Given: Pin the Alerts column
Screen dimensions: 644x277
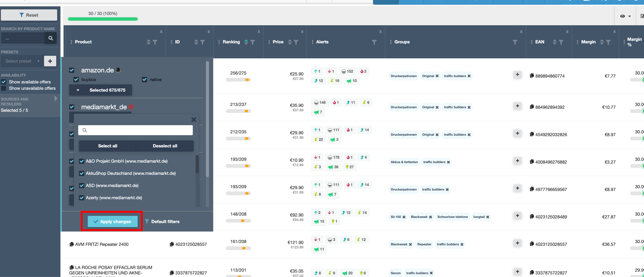Looking at the screenshot, I should coord(380,32).
